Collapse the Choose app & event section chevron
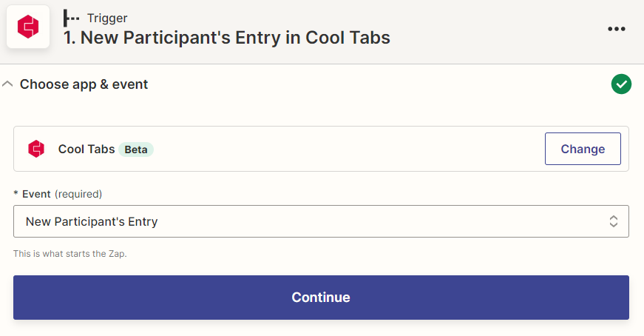The width and height of the screenshot is (644, 336). coord(7,84)
